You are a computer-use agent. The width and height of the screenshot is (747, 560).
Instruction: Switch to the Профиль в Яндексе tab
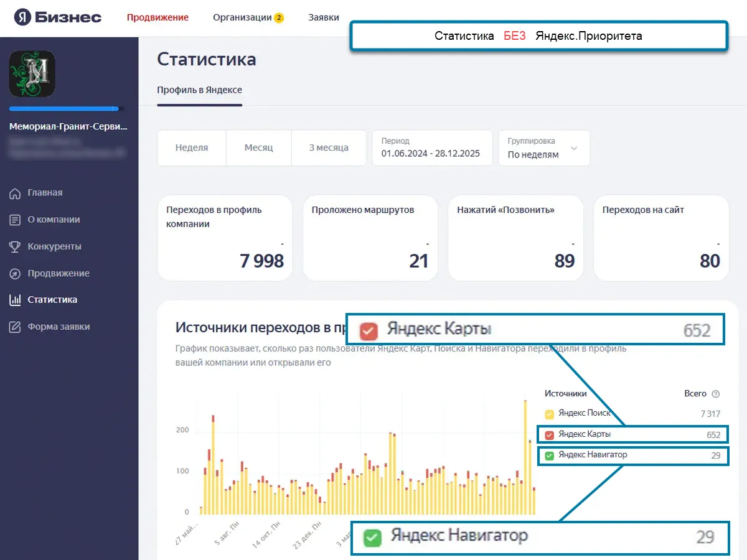pos(199,90)
